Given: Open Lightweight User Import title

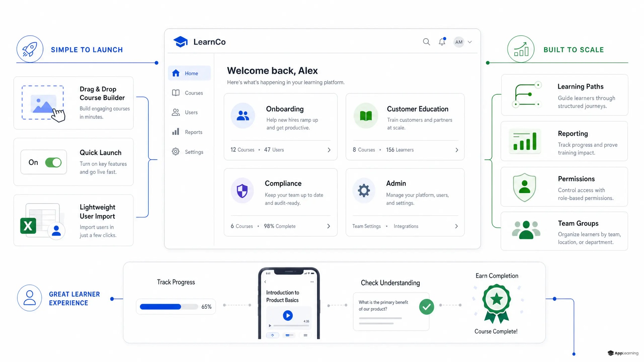Looking at the screenshot, I should coord(98,212).
